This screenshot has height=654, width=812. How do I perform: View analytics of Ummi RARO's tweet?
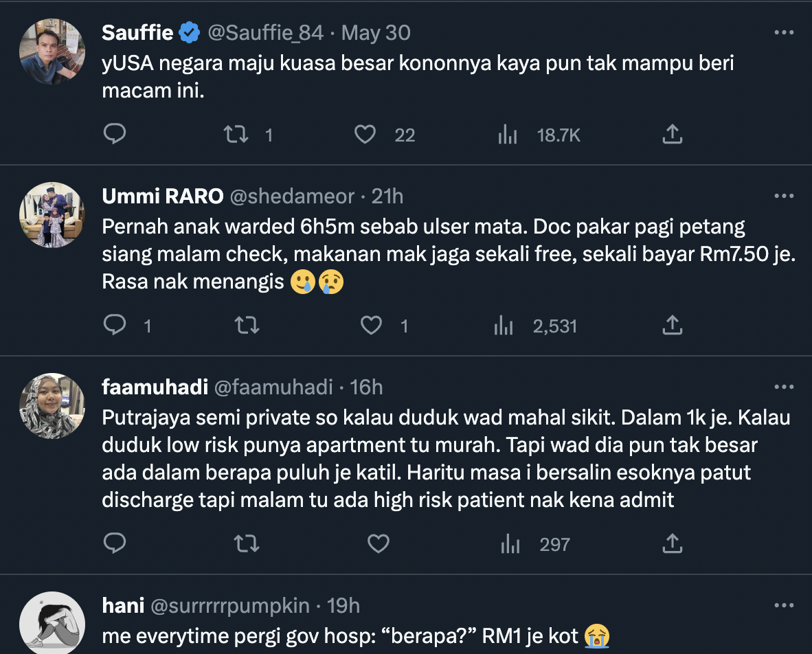coord(504,325)
